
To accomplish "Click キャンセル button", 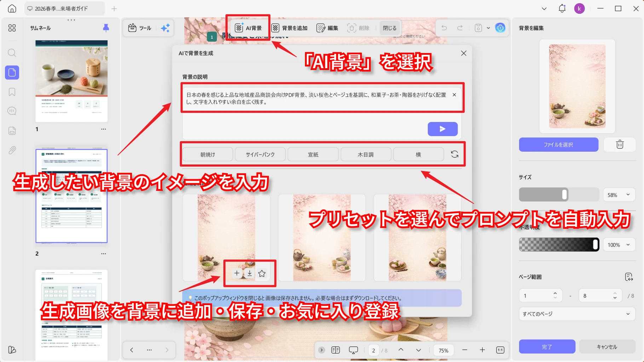I will [x=607, y=347].
